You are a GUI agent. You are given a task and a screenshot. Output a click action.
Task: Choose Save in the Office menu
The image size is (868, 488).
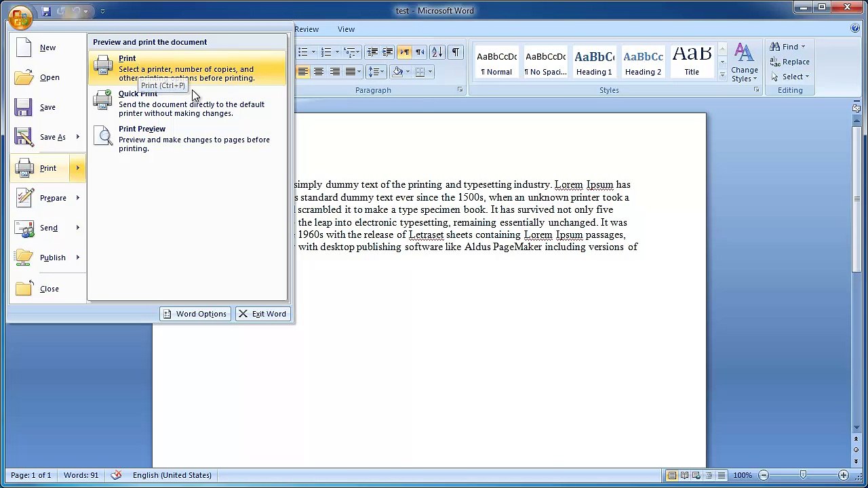point(47,107)
